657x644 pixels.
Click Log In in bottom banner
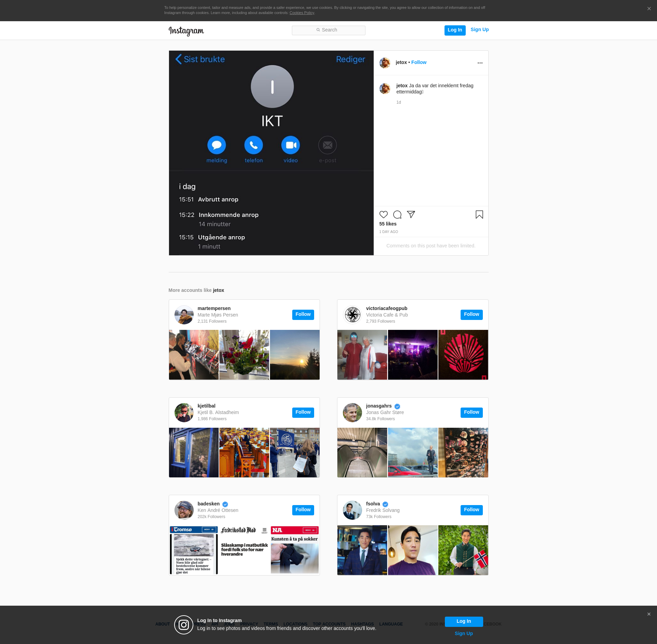pos(464,621)
